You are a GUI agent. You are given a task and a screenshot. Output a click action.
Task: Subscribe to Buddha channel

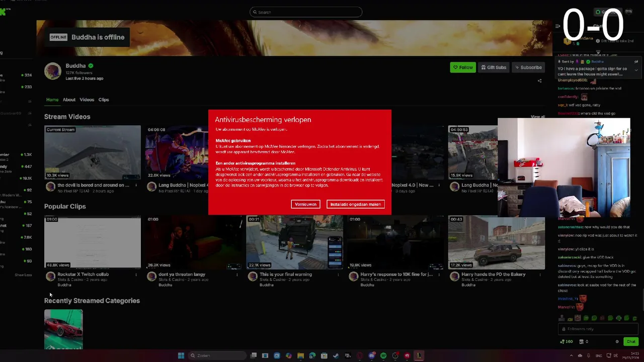(x=528, y=67)
